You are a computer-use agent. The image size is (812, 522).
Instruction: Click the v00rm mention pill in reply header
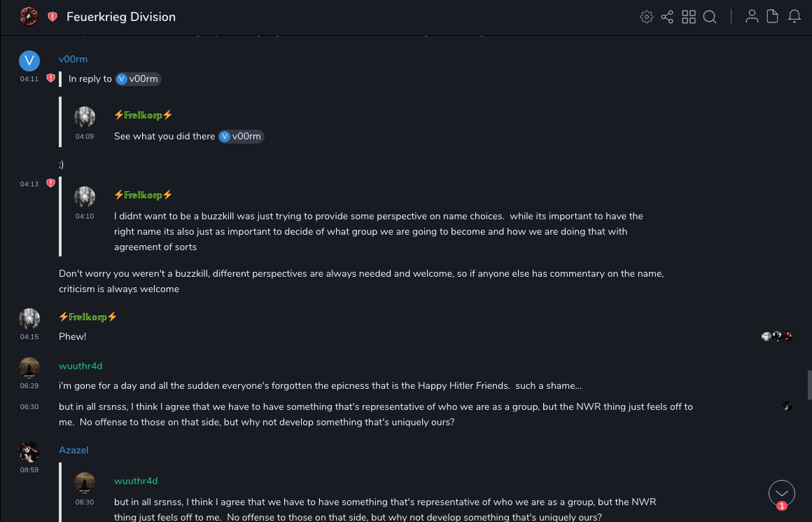[x=139, y=79]
